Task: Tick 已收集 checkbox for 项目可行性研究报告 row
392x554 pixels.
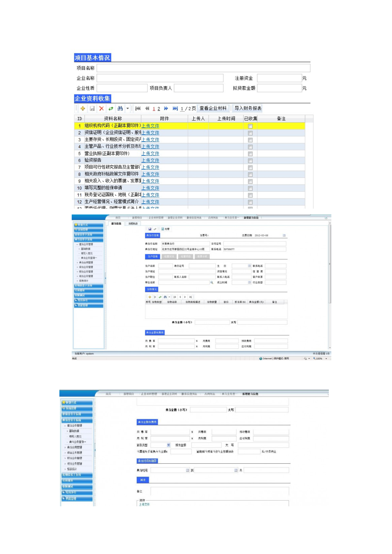Action: [x=250, y=168]
